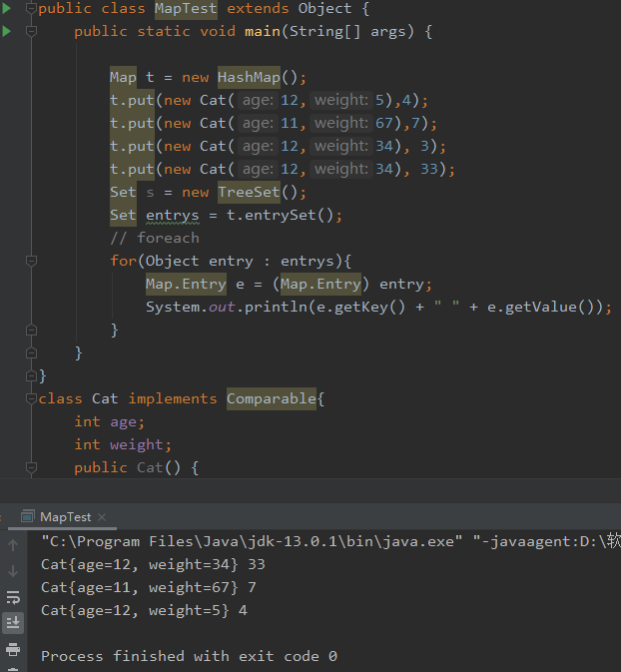Click console output 'Cat{age=12, weight=34} 33'
The width and height of the screenshot is (621, 672).
point(153,564)
